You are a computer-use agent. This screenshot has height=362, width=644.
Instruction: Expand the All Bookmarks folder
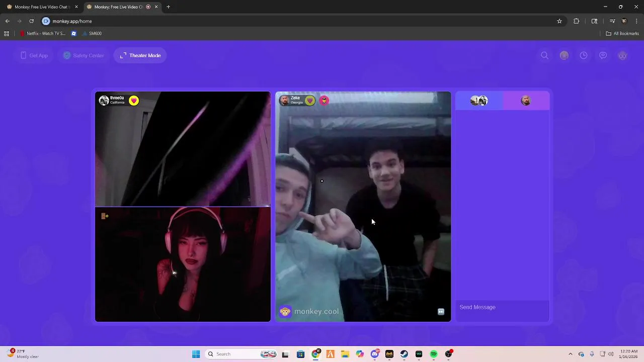[622, 34]
